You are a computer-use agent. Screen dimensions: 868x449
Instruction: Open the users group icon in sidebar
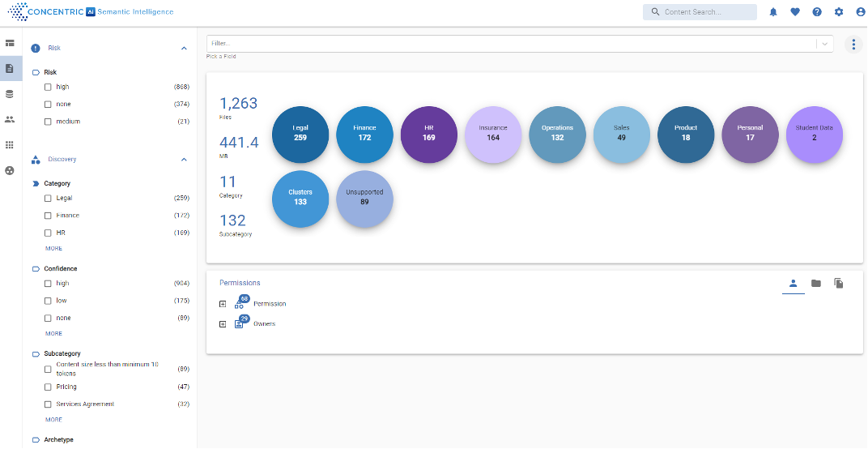10,119
